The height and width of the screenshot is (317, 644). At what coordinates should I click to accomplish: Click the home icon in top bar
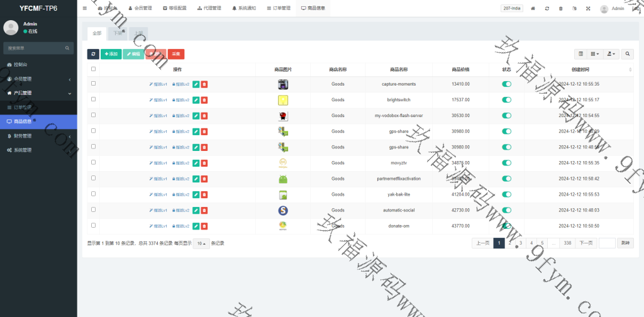(x=533, y=9)
